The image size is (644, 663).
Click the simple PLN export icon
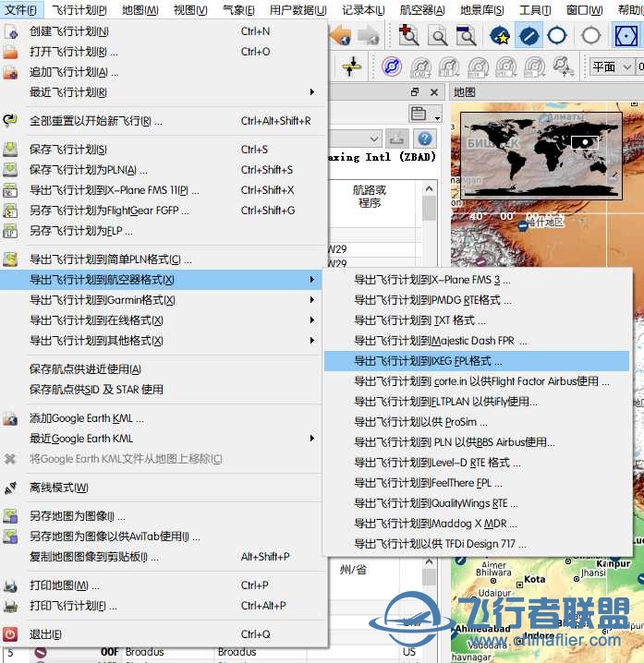(x=10, y=259)
